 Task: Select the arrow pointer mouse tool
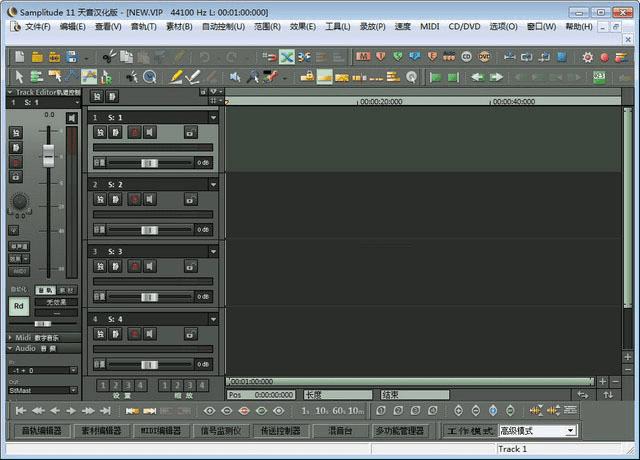click(19, 76)
